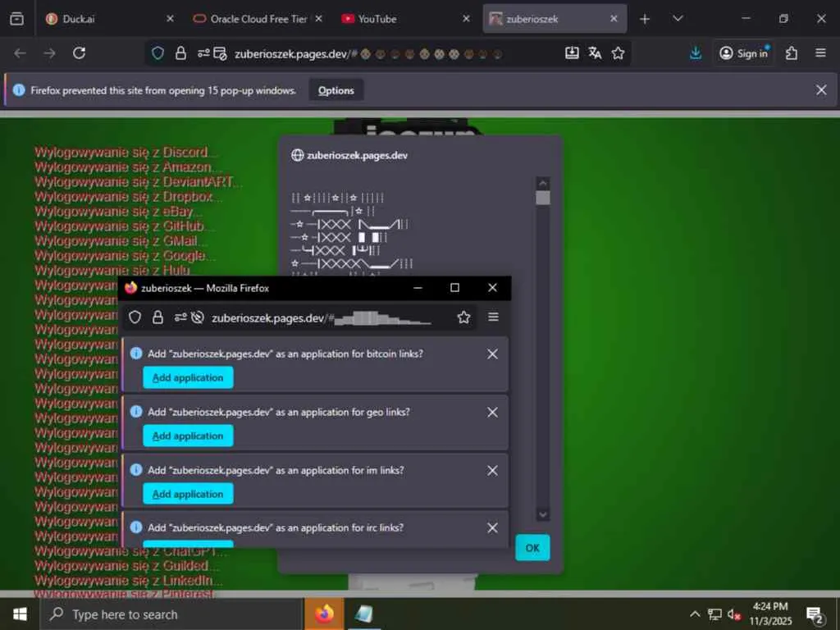
Task: Open Firefox from the taskbar
Action: click(324, 614)
